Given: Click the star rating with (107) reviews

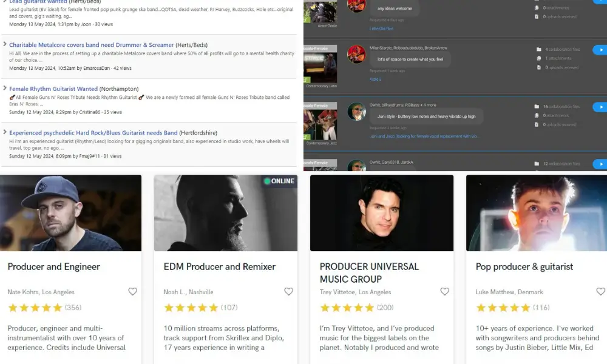Looking at the screenshot, I should coord(191,308).
